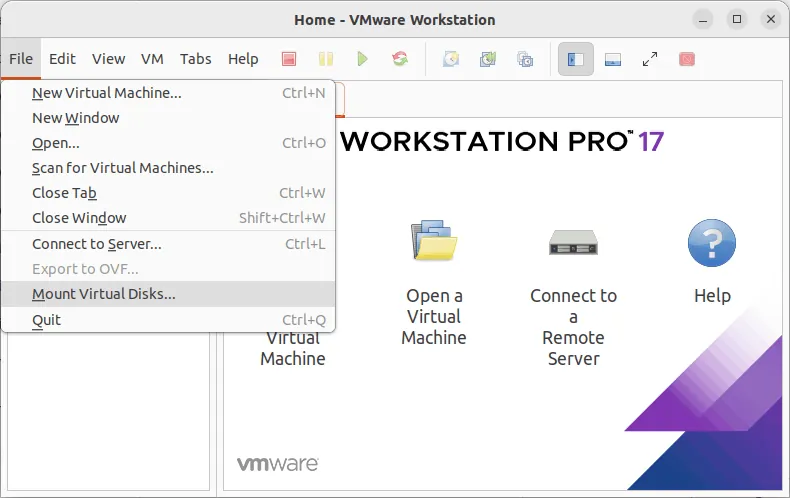Toggle the library sidebar view icon
Screen dimensions: 790x498
coord(576,59)
